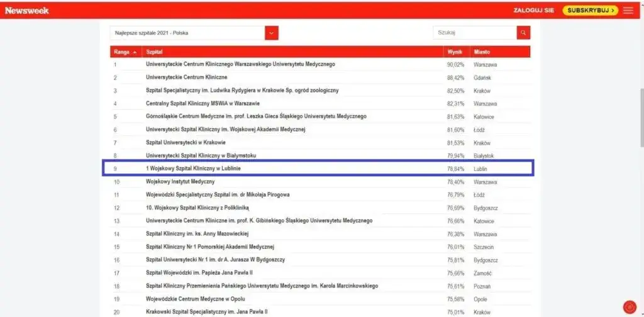
Task: Select 1 Wojskowy Szpital Kliniczny w Lublinie
Action: (194, 169)
